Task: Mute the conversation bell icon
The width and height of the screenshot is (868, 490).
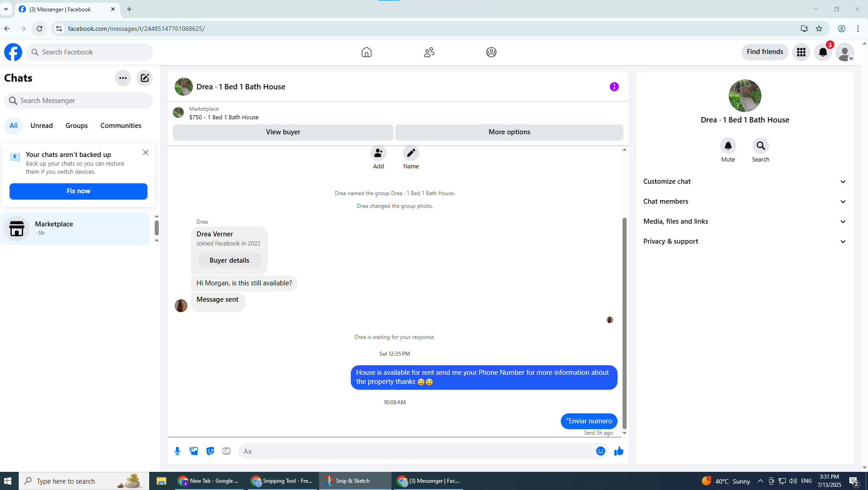Action: click(x=728, y=146)
